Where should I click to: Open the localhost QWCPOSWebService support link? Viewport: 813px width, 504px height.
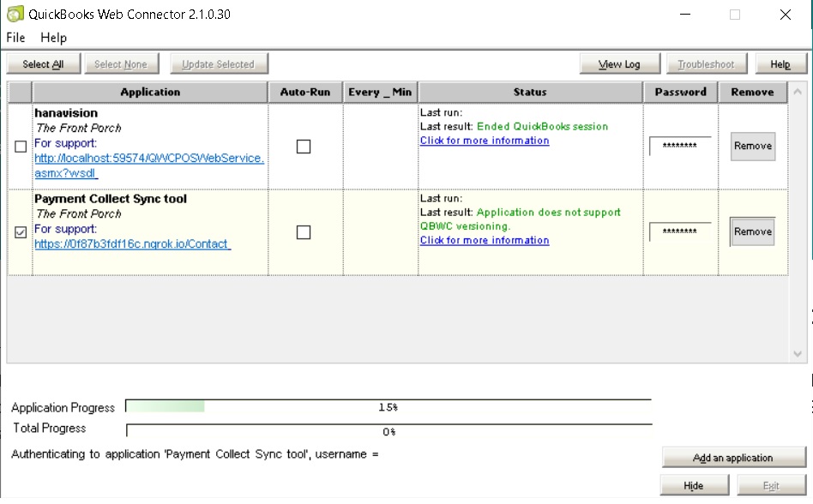point(148,159)
